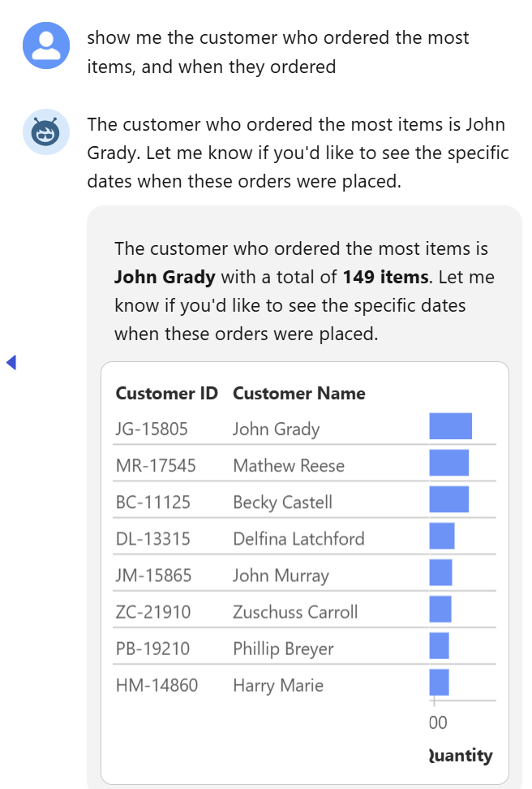This screenshot has width=532, height=789.
Task: Click the Harry Marie quantity bar
Action: click(x=439, y=683)
